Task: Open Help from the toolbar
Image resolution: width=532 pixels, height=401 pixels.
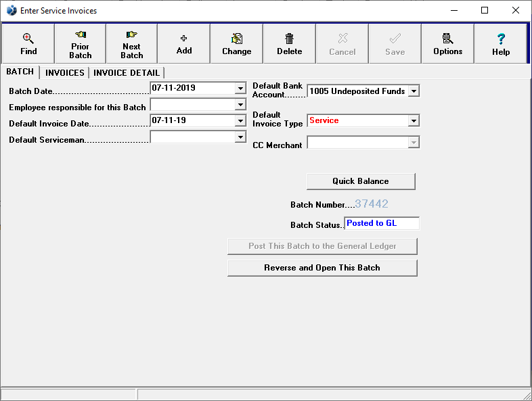Action: pyautogui.click(x=501, y=39)
